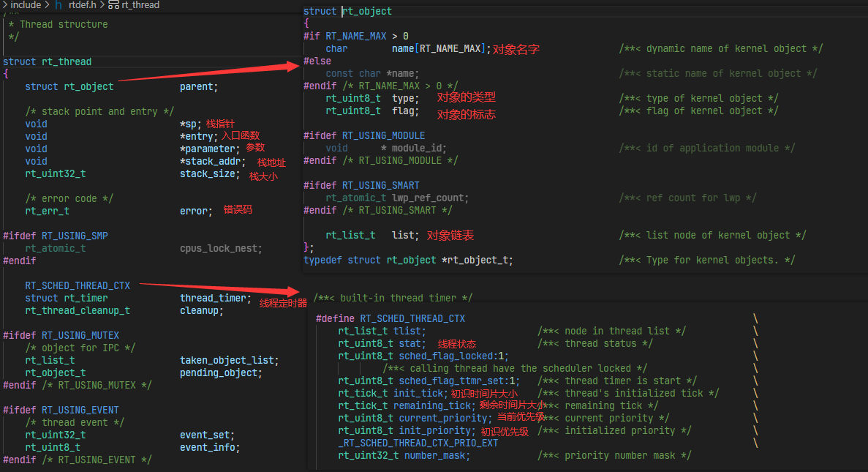Click the '#ifdef RT_USING_SMART' directive
Viewport: 868px width, 472px height.
coord(361,186)
